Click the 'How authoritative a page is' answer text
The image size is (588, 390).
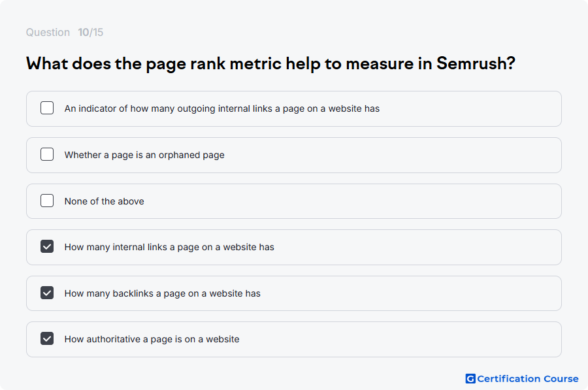[152, 340]
